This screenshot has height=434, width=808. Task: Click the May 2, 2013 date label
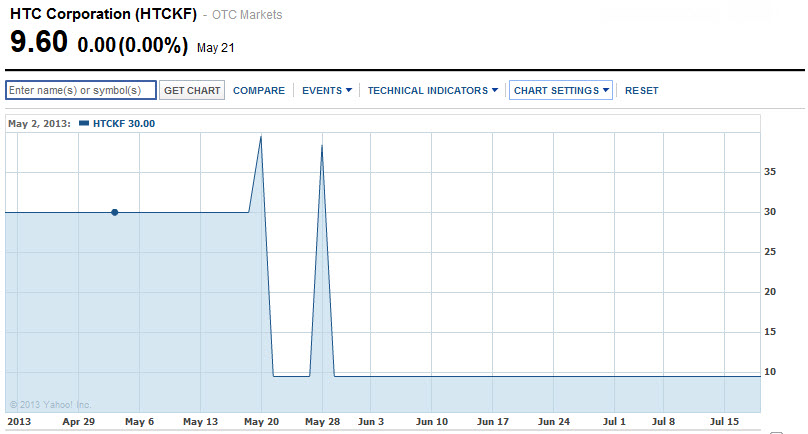pyautogui.click(x=39, y=124)
